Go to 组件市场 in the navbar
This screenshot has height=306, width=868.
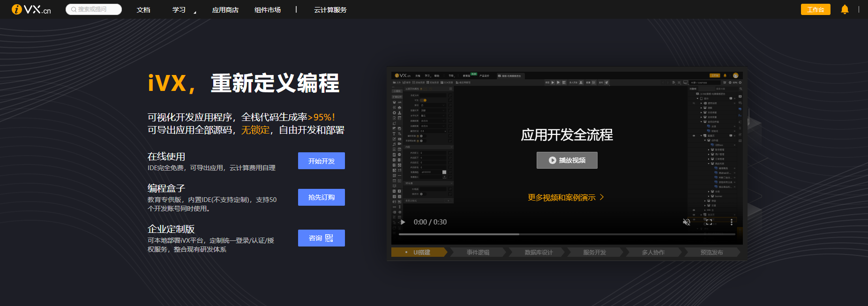pyautogui.click(x=267, y=10)
